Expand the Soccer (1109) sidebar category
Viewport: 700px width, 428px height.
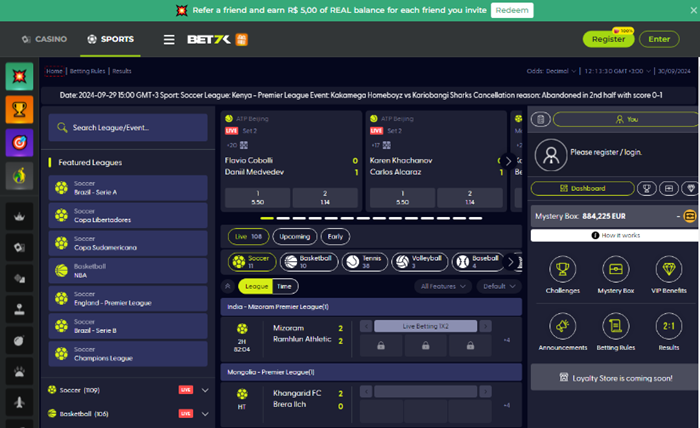coord(204,389)
